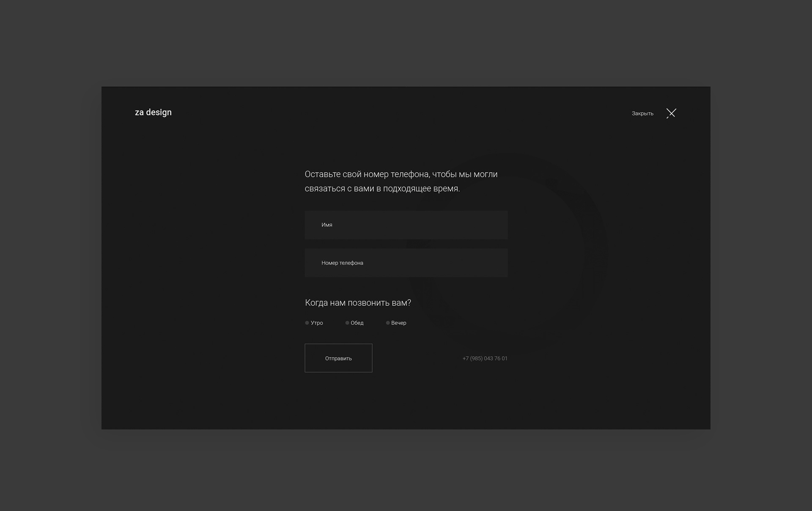The width and height of the screenshot is (812, 511).
Task: Click the X close icon
Action: (671, 113)
